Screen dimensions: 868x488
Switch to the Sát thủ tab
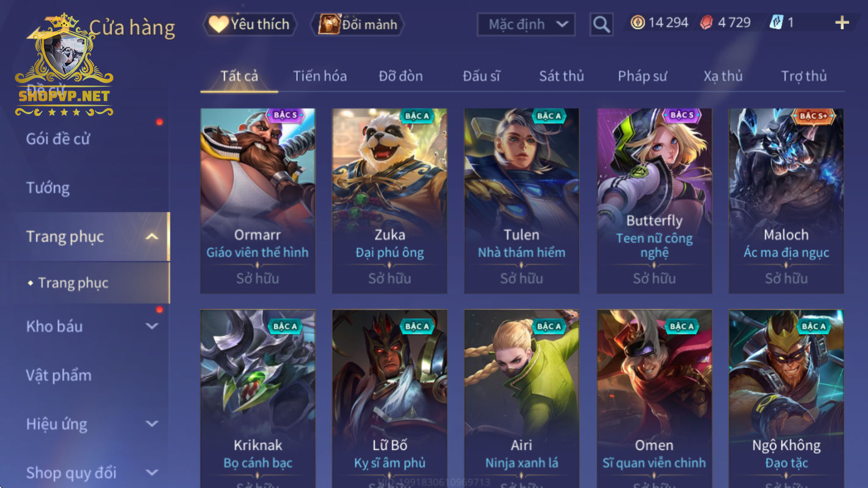coord(562,76)
